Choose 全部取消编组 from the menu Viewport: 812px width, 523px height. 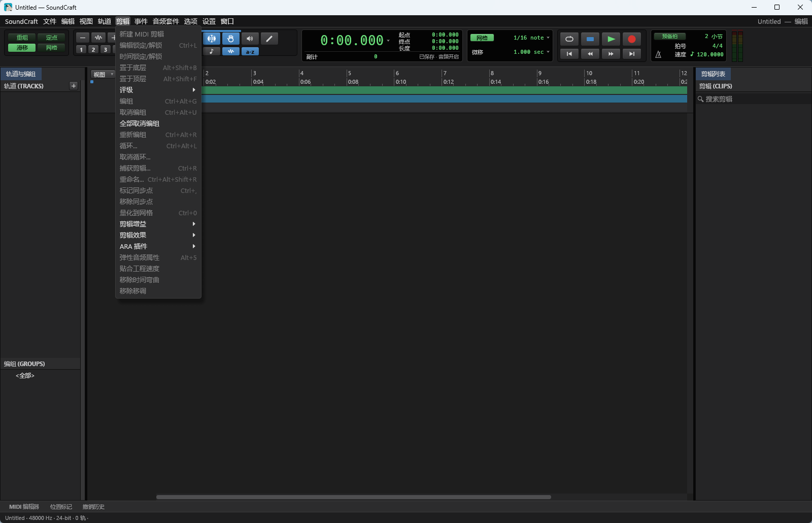158,123
